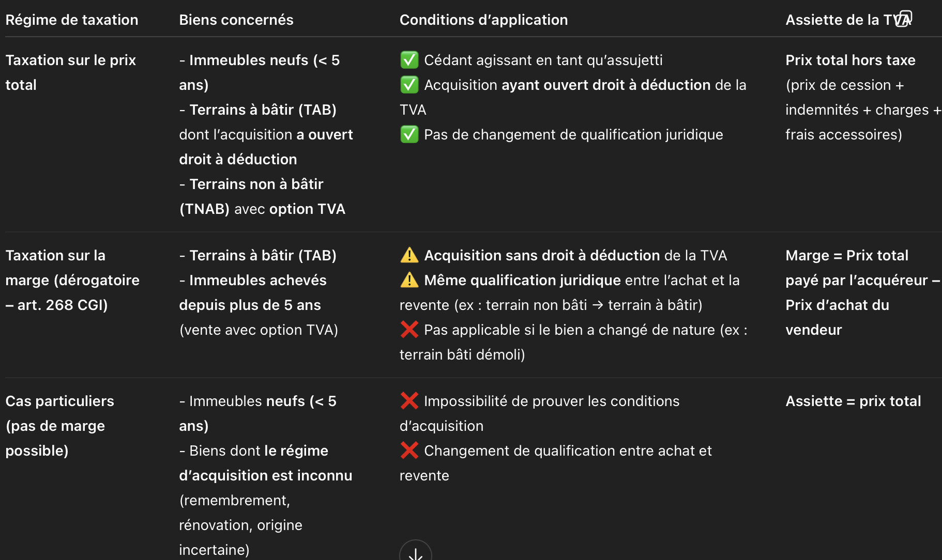Screen dimensions: 942x560
Task: Click the "Prix total hors taxe" text
Action: pyautogui.click(x=850, y=60)
